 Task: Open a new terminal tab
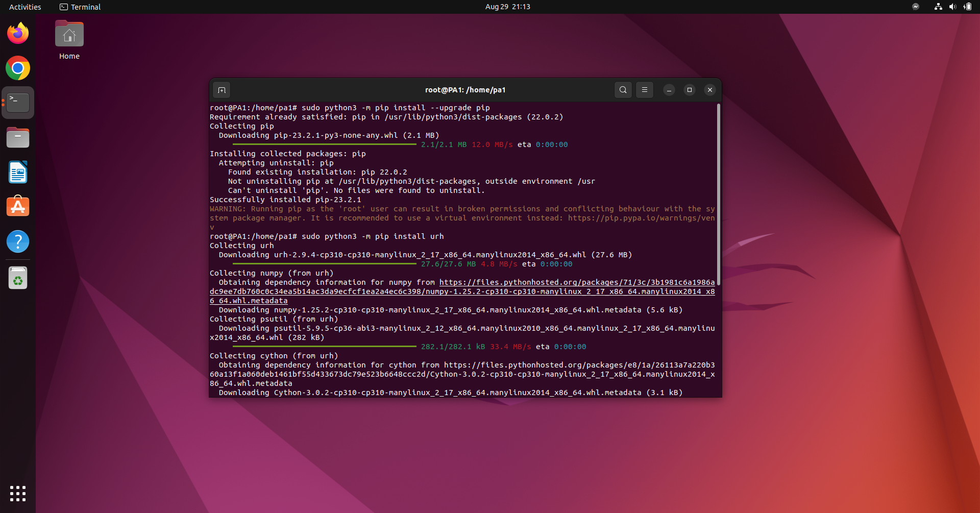pos(222,90)
